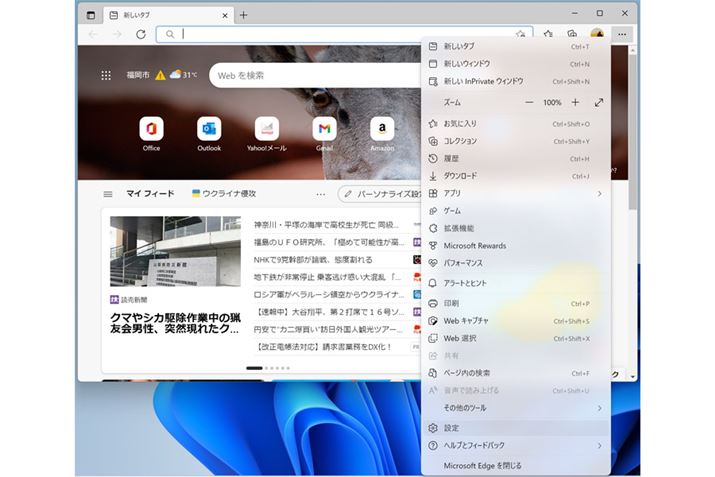Viewport: 715px width, 477px height.
Task: Open the Yahoo!メール shortcut
Action: pos(266,129)
